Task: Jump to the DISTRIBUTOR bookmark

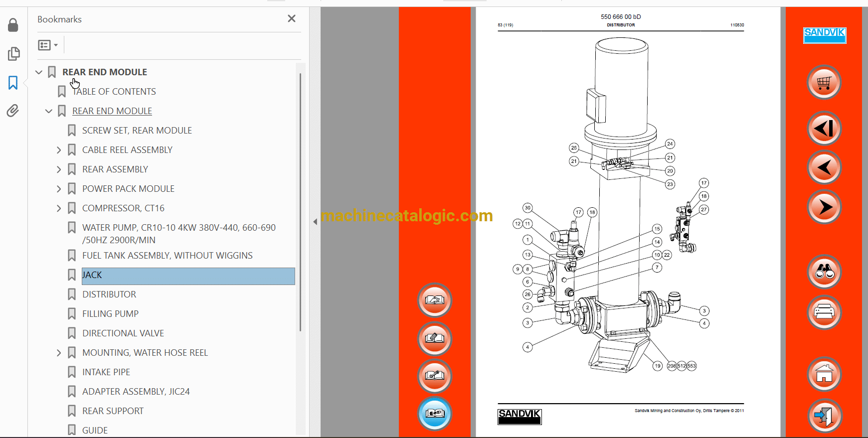Action: point(109,294)
